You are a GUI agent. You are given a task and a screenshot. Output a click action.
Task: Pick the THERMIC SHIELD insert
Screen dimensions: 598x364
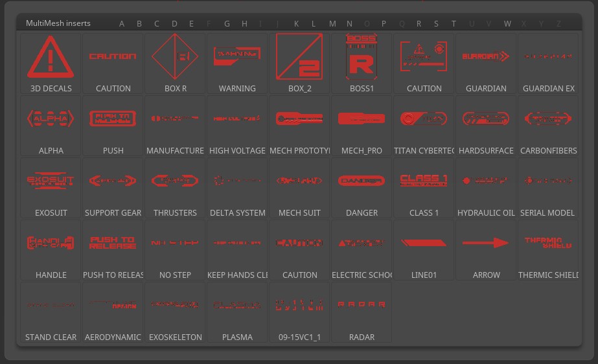548,249
